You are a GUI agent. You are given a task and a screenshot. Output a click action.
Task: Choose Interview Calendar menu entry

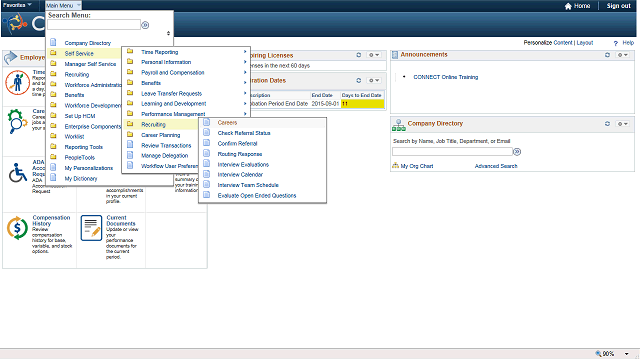click(240, 175)
